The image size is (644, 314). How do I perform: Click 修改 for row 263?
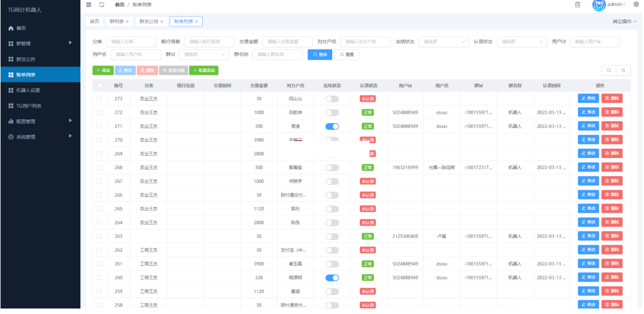[x=588, y=236]
